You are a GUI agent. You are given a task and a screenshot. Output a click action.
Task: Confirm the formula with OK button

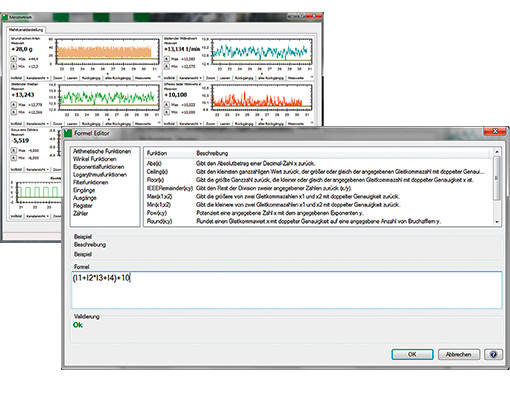(x=412, y=354)
